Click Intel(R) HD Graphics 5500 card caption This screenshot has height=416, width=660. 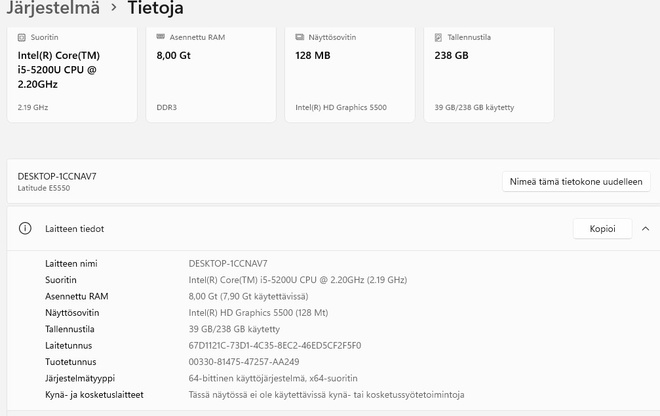point(341,107)
